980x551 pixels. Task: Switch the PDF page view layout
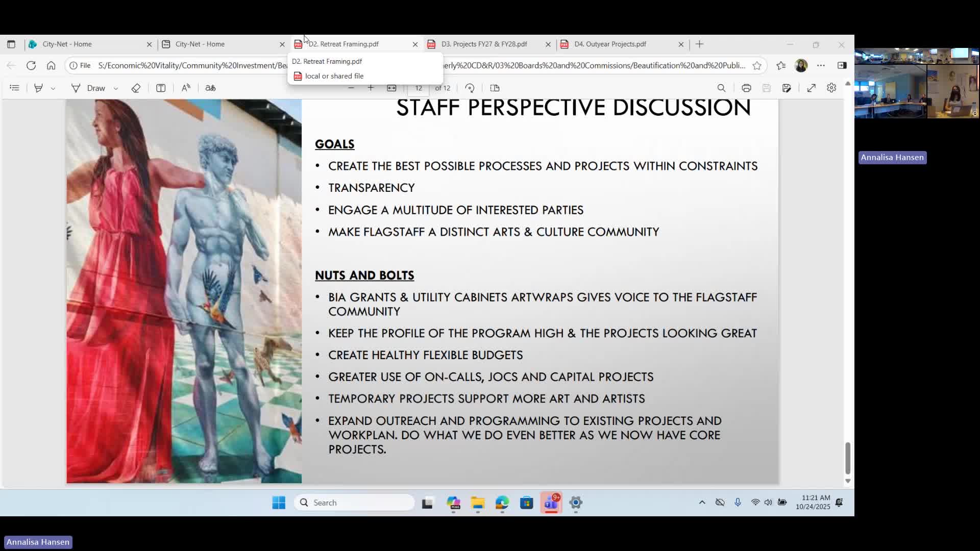(494, 88)
